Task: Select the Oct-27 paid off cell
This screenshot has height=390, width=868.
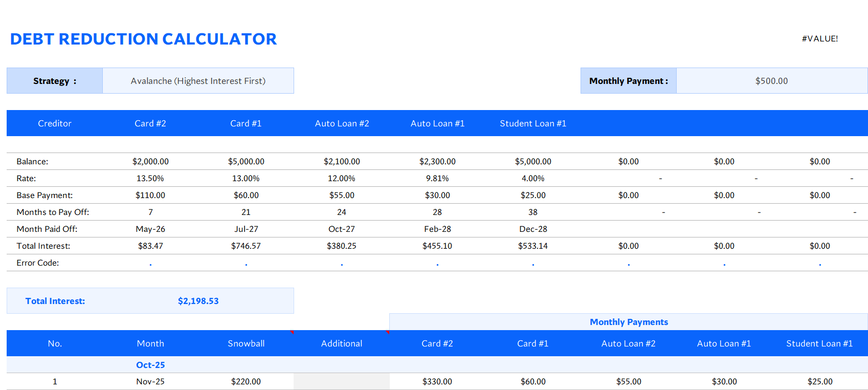Action: pos(342,229)
